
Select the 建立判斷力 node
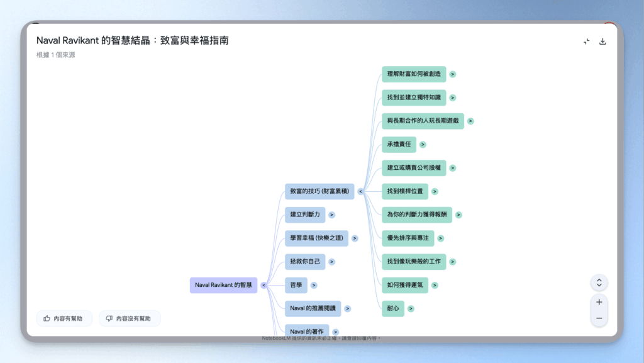tap(305, 215)
